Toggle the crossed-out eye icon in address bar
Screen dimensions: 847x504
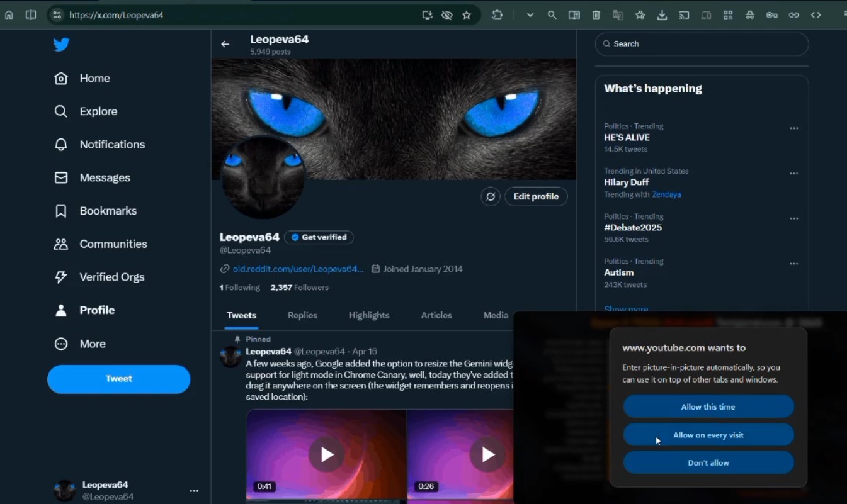(x=447, y=15)
